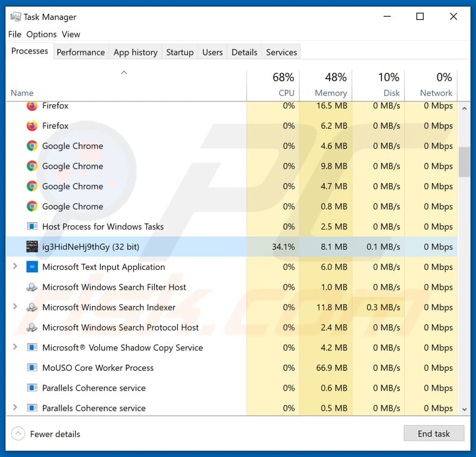This screenshot has width=476, height=457.
Task: Click Parallels Coherence icon in 0.5 MB row
Action: coord(32,408)
